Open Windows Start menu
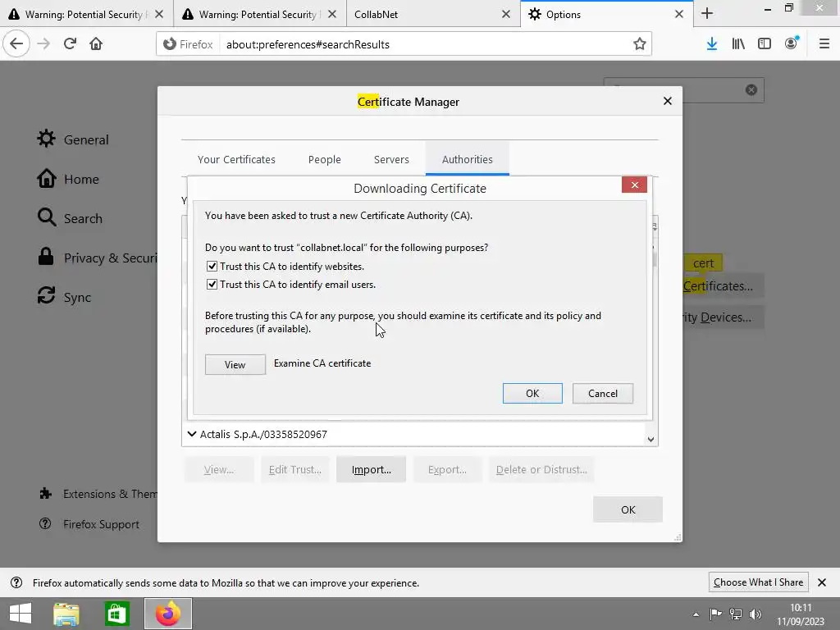Image resolution: width=840 pixels, height=630 pixels. click(21, 614)
